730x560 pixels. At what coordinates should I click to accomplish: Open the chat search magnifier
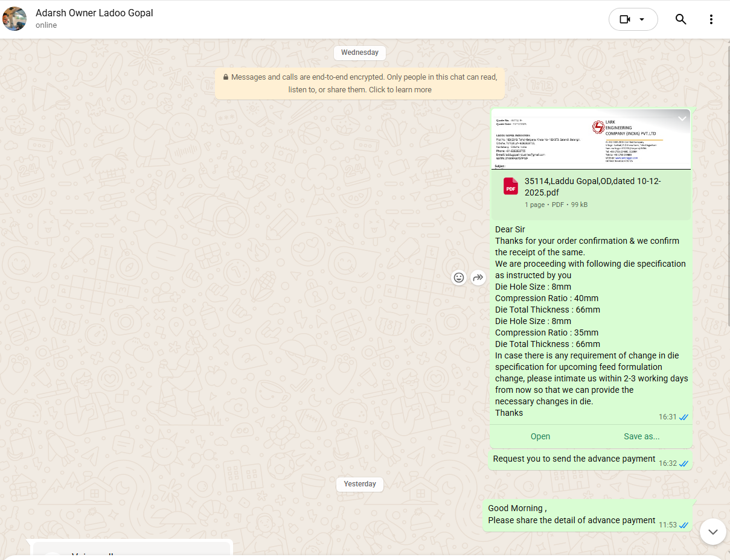(680, 19)
